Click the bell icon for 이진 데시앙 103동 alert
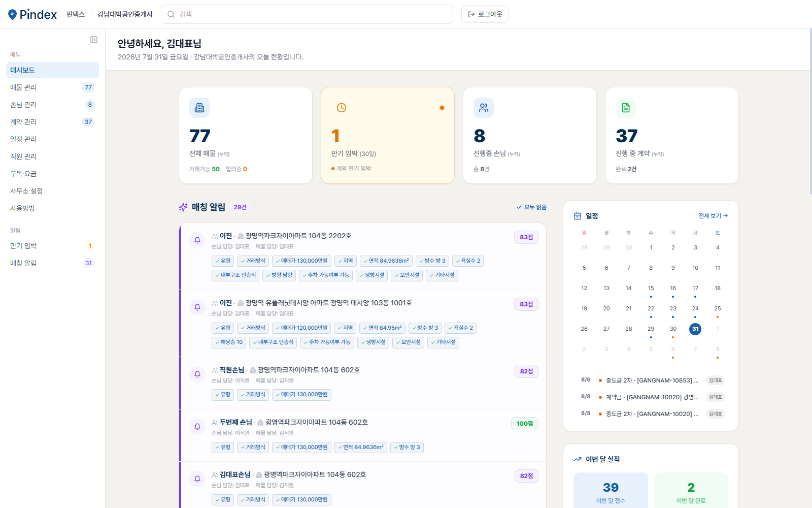 (197, 307)
